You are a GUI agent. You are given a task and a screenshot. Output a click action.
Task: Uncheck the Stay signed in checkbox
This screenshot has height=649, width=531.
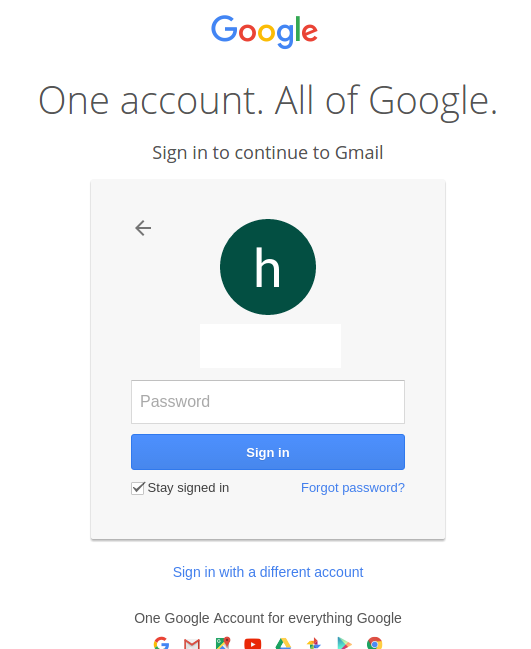pos(138,488)
